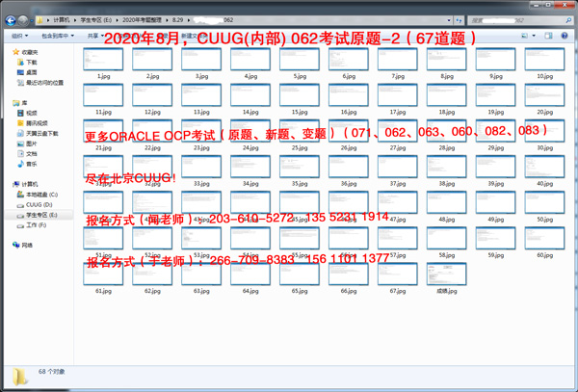
Task: Click the magnifier icon in search box
Action: 568,20
